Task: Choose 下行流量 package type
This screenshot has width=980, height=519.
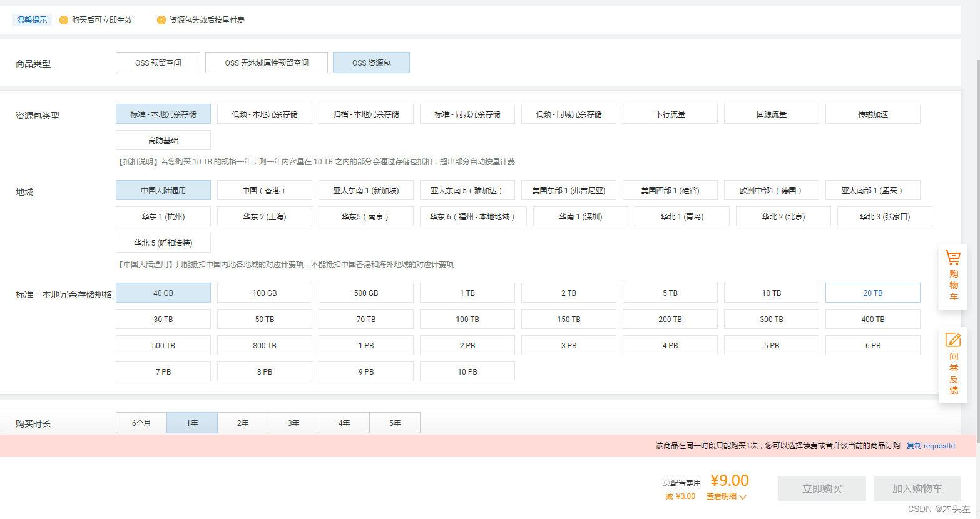Action: point(670,114)
